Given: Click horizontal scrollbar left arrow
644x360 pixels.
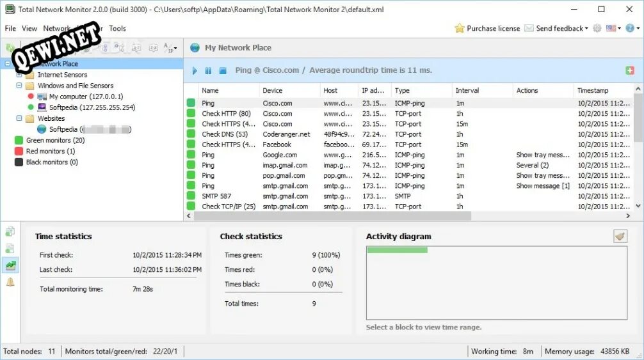Looking at the screenshot, I should pyautogui.click(x=189, y=215).
